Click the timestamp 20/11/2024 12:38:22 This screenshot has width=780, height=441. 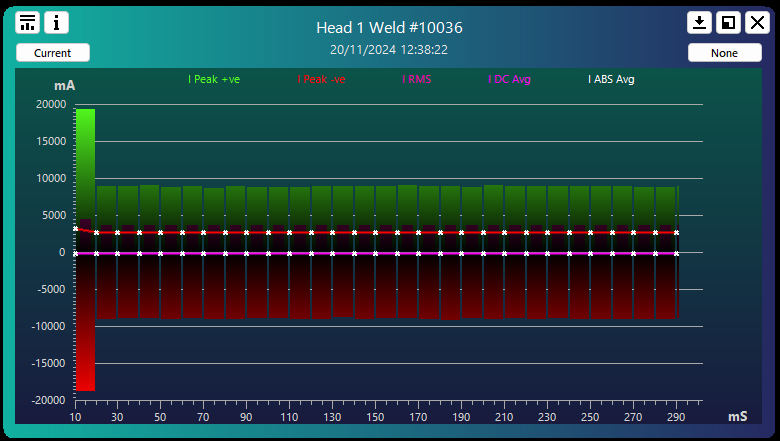click(x=389, y=50)
